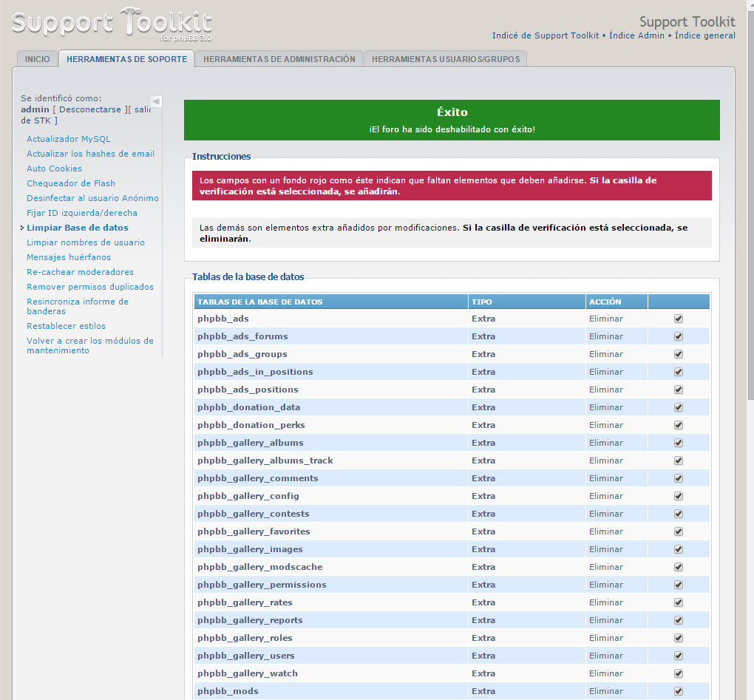The height and width of the screenshot is (700, 754).
Task: Click the Support Toolkit logo
Action: 112,24
